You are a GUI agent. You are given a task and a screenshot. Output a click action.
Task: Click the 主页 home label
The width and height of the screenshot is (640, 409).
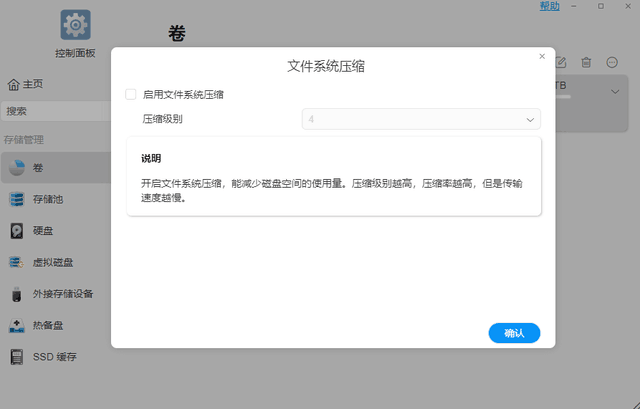[33, 84]
